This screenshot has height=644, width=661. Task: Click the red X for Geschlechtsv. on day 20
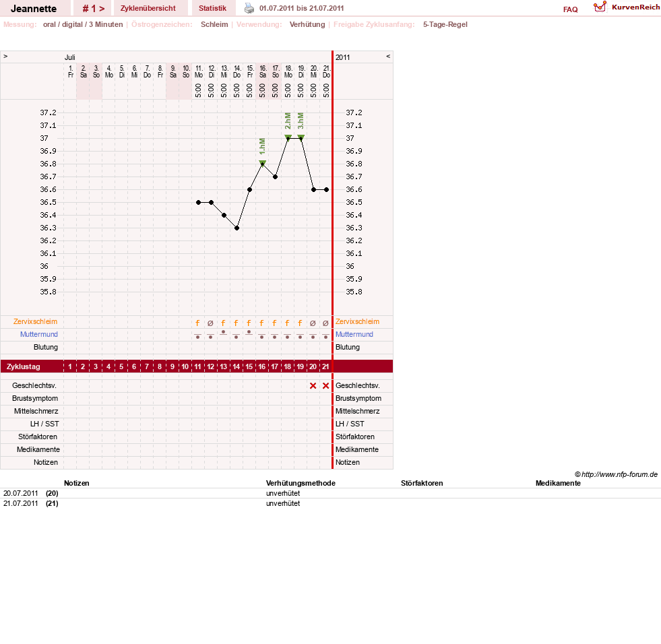point(313,385)
